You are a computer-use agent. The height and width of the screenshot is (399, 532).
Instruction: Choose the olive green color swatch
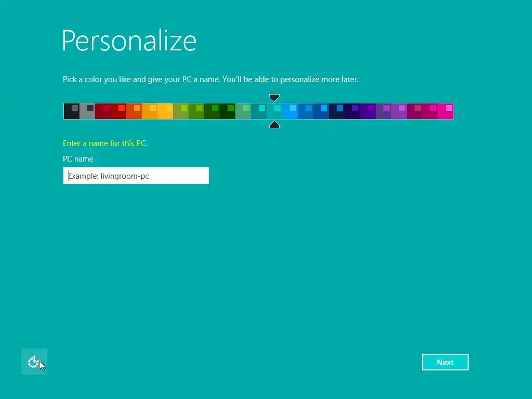pyautogui.click(x=181, y=111)
